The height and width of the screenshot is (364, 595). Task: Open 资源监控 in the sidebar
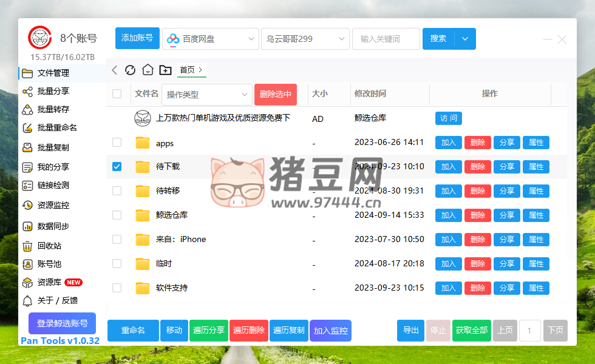coord(53,205)
